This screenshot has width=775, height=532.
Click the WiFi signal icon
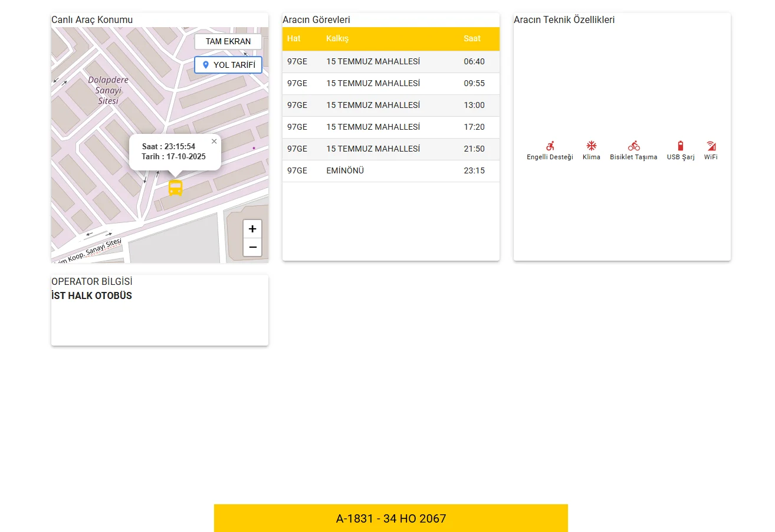click(711, 146)
